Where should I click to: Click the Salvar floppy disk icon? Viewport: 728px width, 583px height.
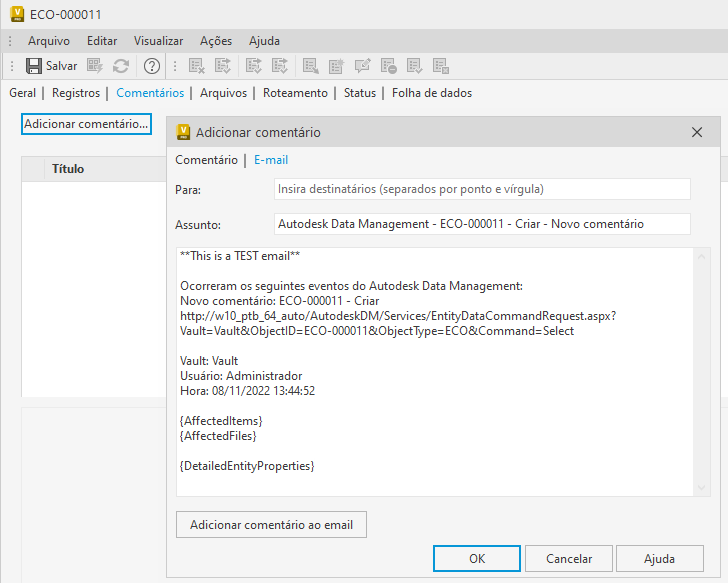point(33,66)
